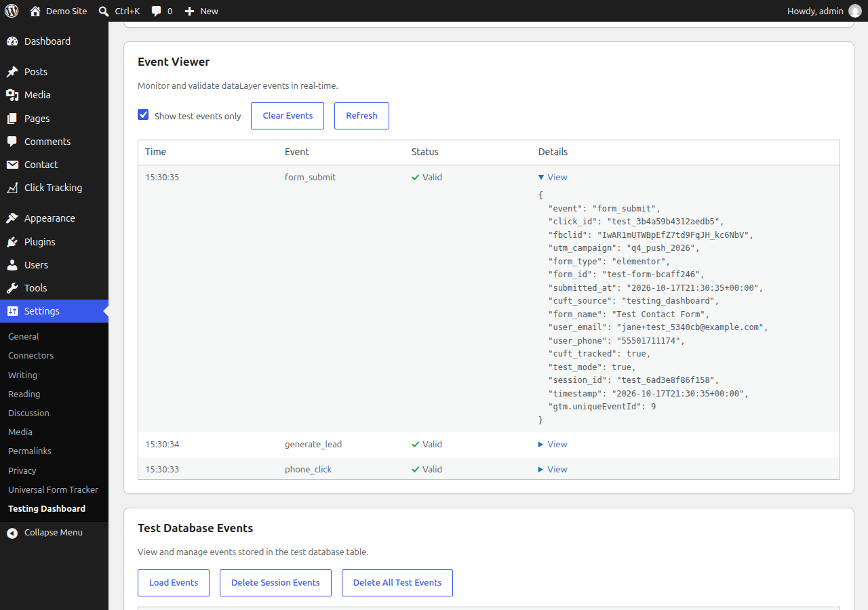Click the Pages sidebar icon

[12, 119]
